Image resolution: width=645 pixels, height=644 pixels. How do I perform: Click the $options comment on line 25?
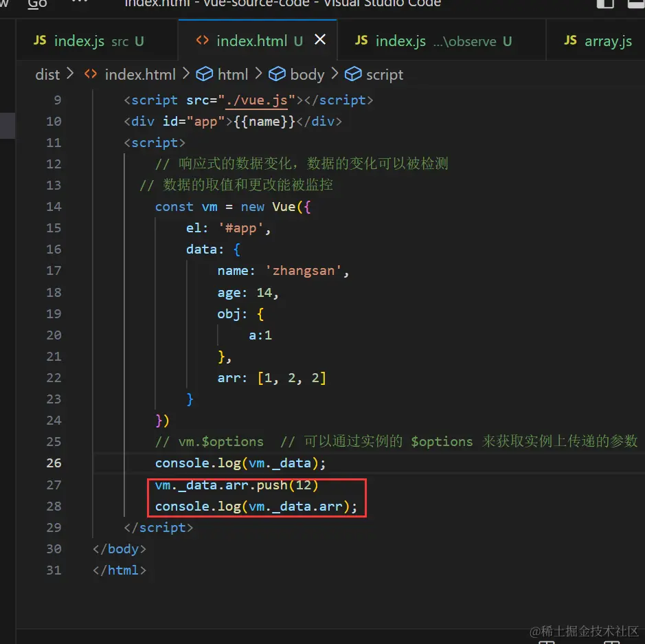click(396, 441)
